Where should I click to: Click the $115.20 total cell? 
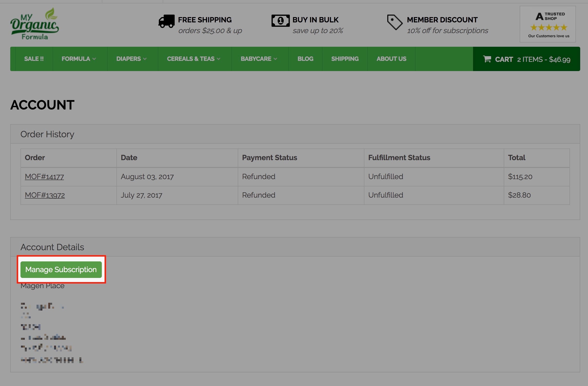click(537, 177)
